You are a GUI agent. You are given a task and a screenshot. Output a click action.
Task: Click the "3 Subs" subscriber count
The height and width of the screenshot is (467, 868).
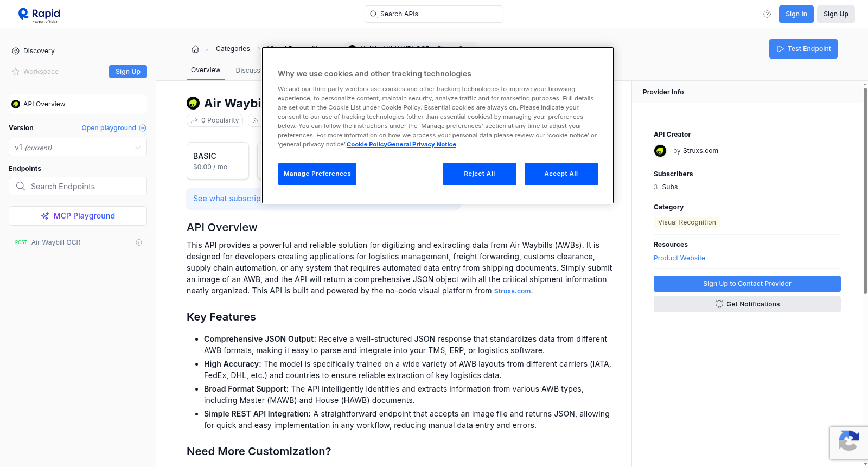[666, 187]
